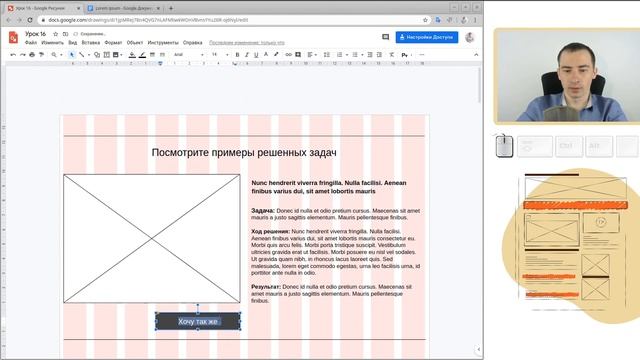
Task: Click the Numbered list icon
Action: (x=340, y=55)
